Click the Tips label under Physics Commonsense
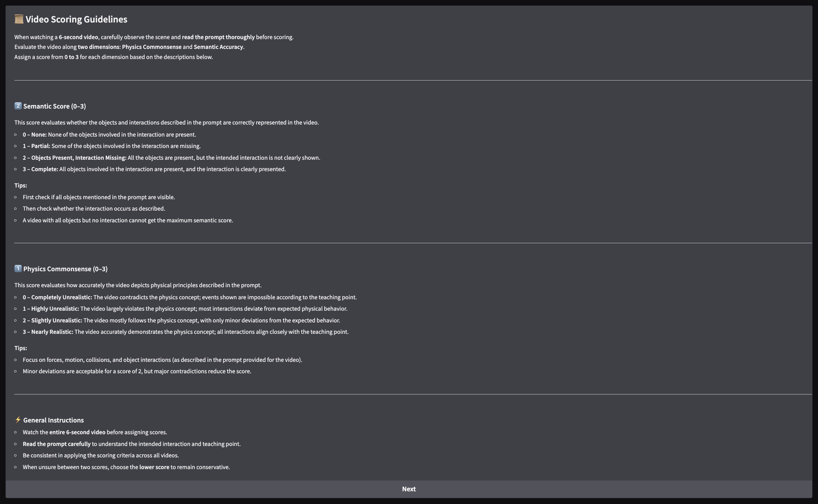This screenshot has width=818, height=504. [x=21, y=348]
